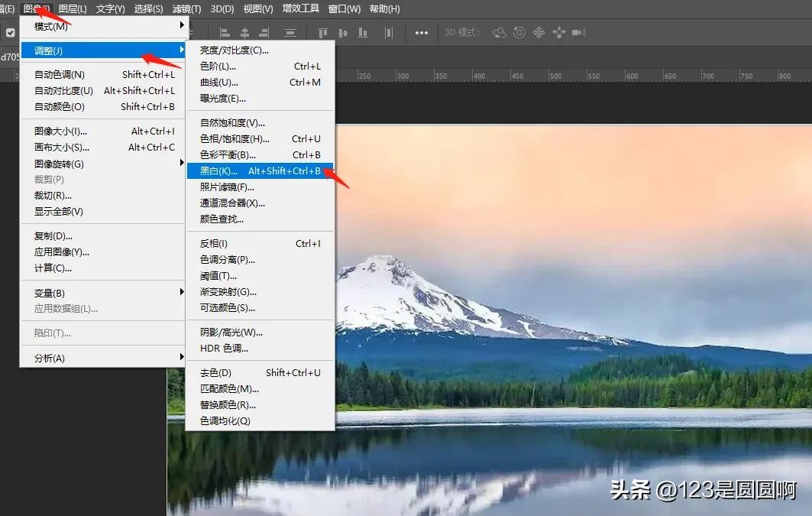The width and height of the screenshot is (812, 516).
Task: Select the align top edges icon
Action: point(323,32)
